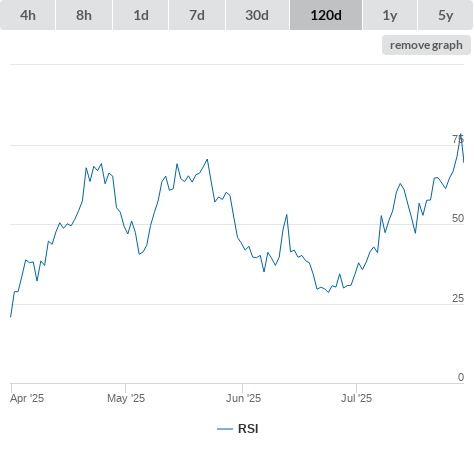Choose the 30d time range tab
Image resolution: width=474 pixels, height=455 pixels.
[x=257, y=15]
